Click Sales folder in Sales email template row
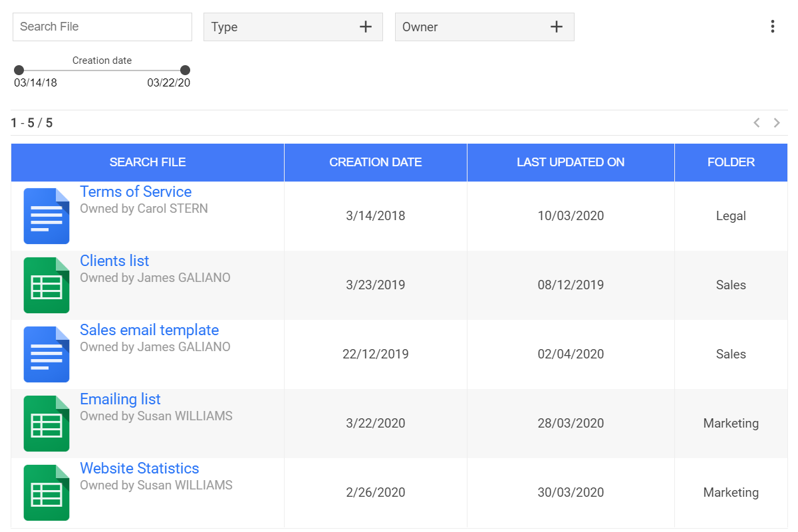 (x=731, y=354)
